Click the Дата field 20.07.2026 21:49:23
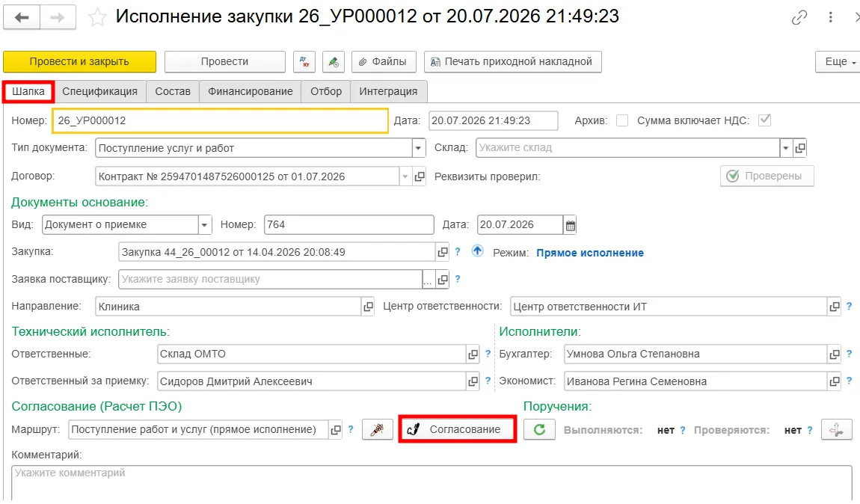The width and height of the screenshot is (860, 504). click(494, 120)
